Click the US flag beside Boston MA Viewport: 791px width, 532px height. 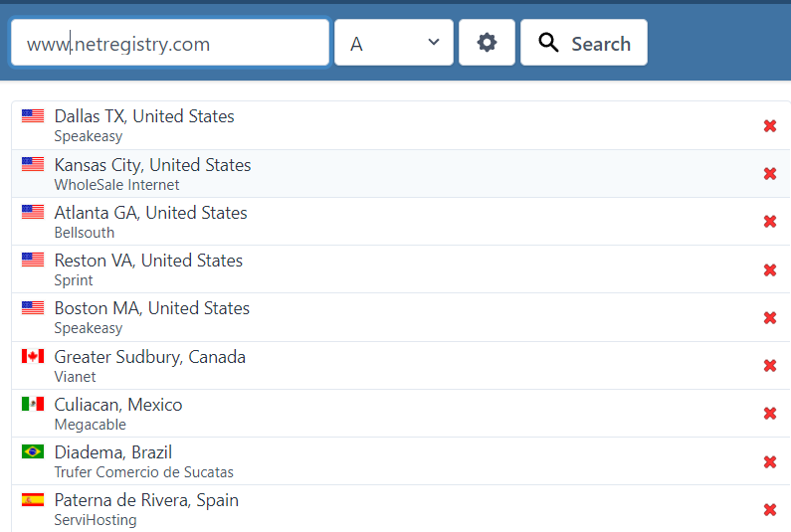[33, 307]
